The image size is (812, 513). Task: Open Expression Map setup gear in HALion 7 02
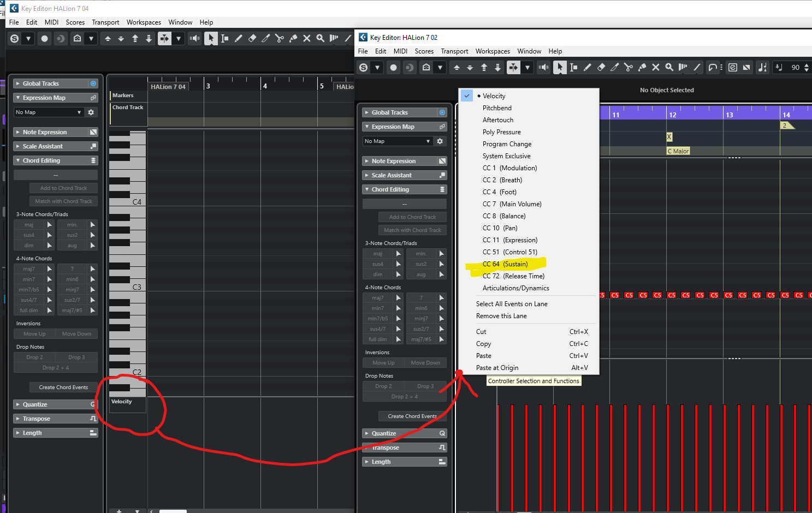click(x=440, y=141)
